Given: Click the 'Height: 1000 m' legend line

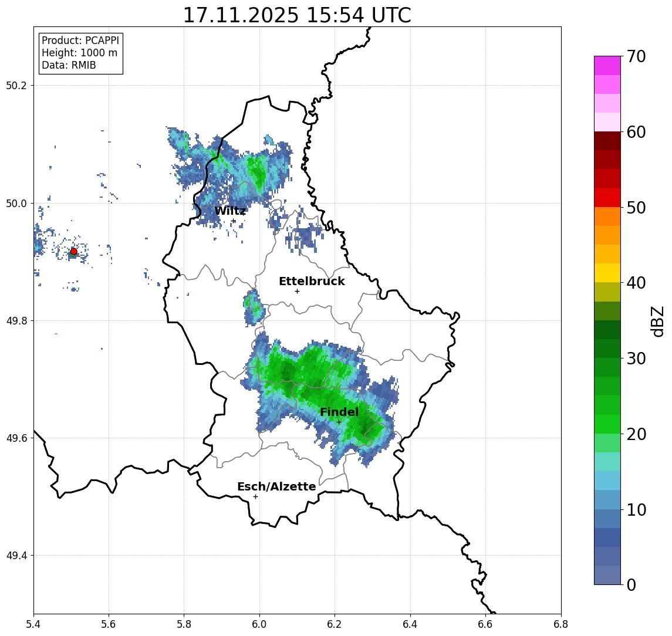Looking at the screenshot, I should click(x=79, y=53).
